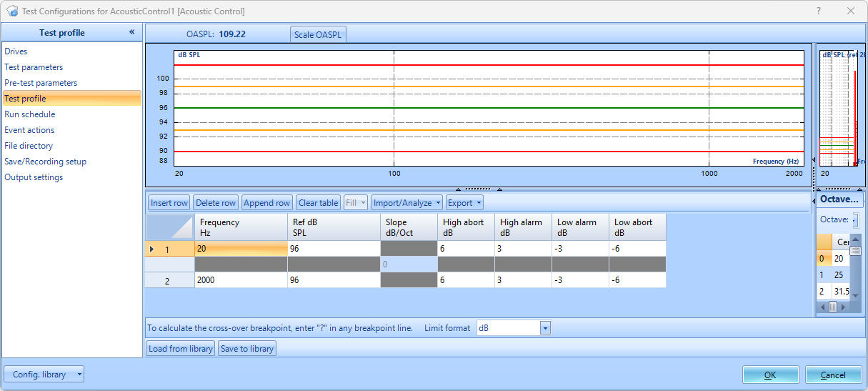868x391 pixels.
Task: Open the Fill dropdown
Action: click(x=356, y=203)
